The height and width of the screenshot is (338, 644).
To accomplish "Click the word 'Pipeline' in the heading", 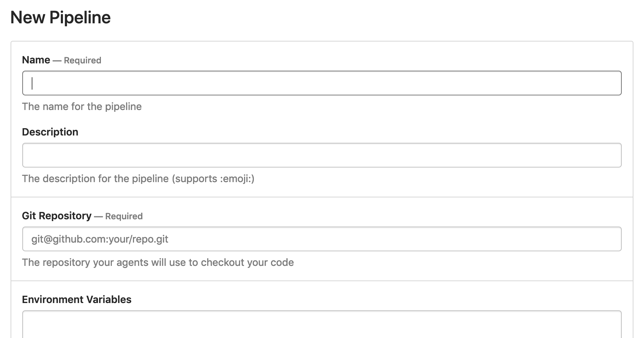I will click(x=80, y=17).
